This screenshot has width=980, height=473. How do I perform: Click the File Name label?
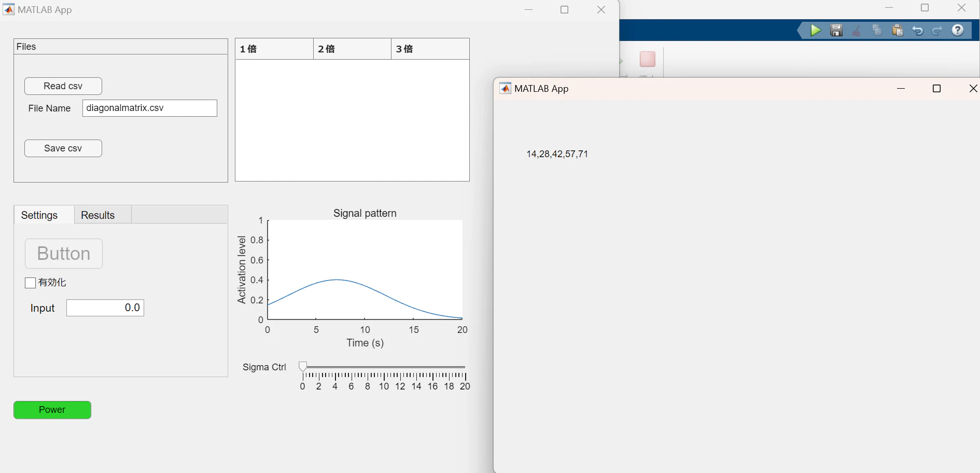pyautogui.click(x=49, y=108)
